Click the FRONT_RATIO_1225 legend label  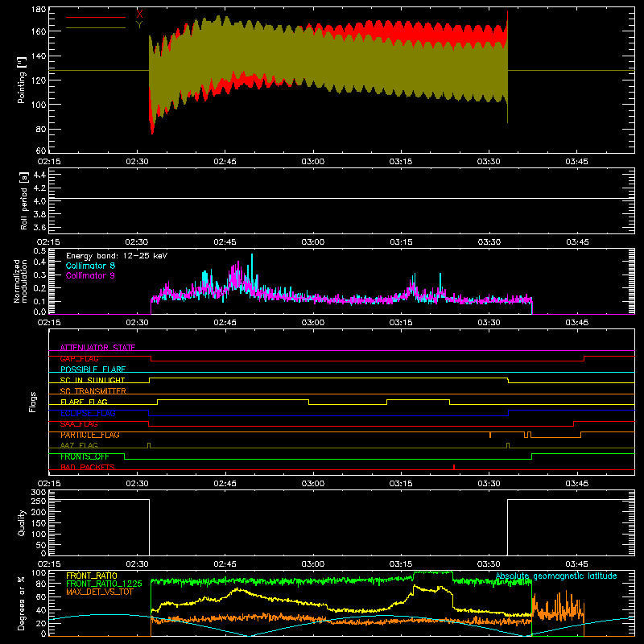(x=104, y=584)
